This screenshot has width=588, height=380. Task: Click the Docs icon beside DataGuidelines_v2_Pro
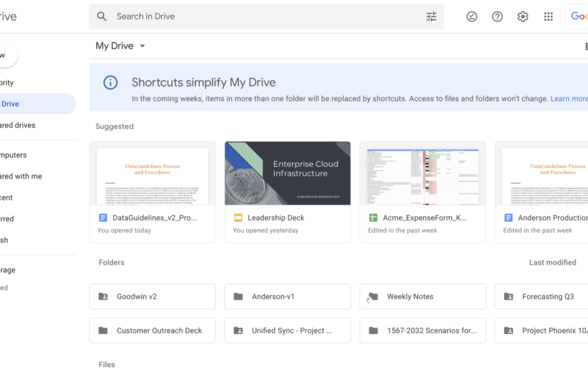(x=103, y=218)
